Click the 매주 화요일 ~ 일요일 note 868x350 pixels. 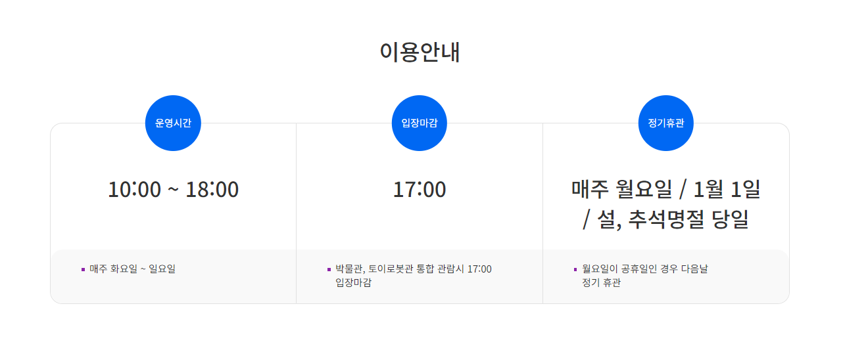(x=133, y=269)
